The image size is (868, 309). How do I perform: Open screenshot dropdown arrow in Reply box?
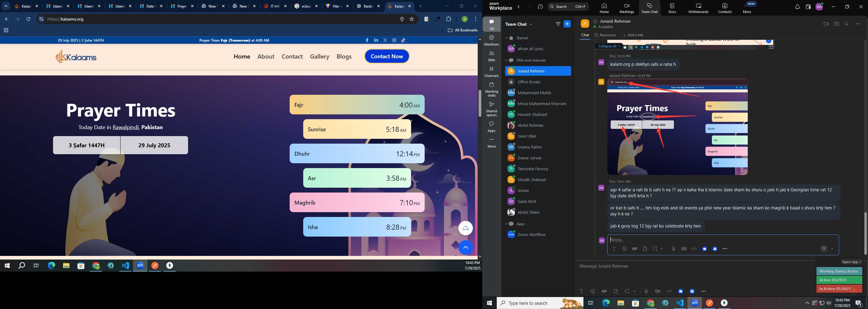coord(662,249)
